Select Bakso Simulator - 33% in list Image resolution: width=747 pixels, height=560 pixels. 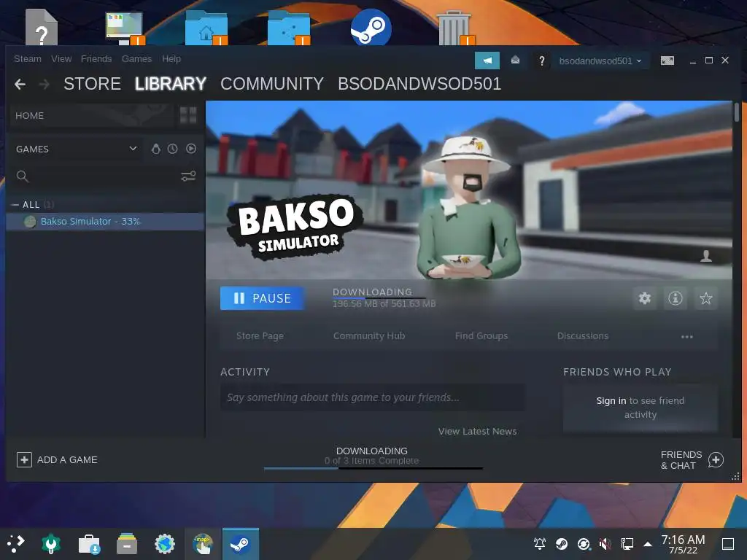pyautogui.click(x=105, y=222)
